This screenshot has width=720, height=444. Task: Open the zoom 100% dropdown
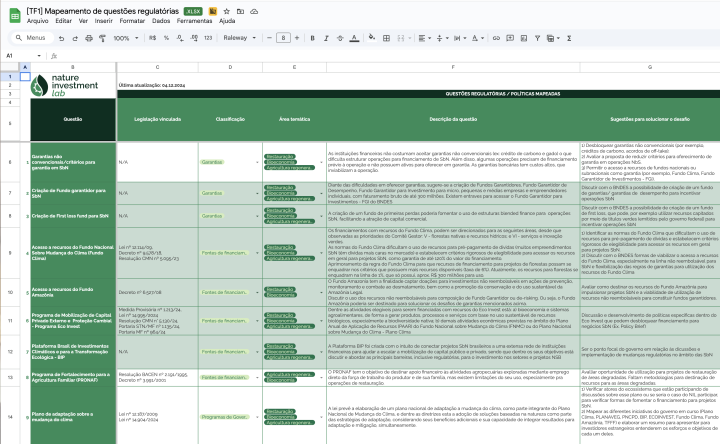[126, 38]
